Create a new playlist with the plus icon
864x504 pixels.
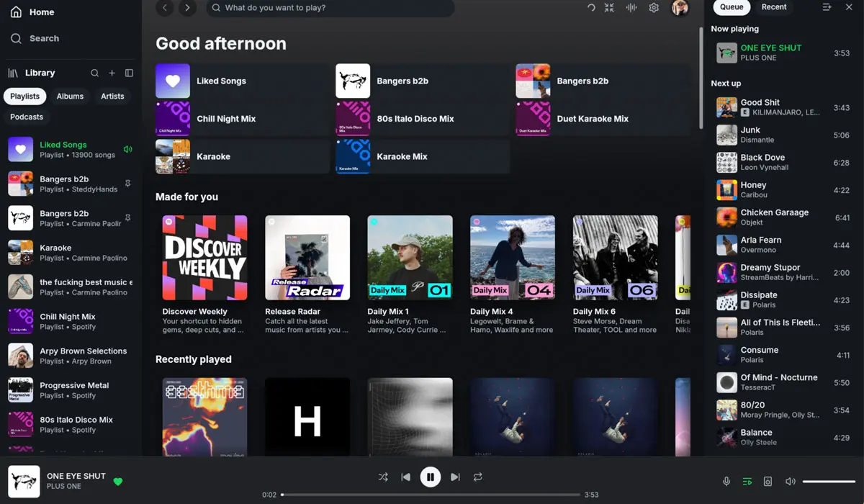tap(112, 73)
